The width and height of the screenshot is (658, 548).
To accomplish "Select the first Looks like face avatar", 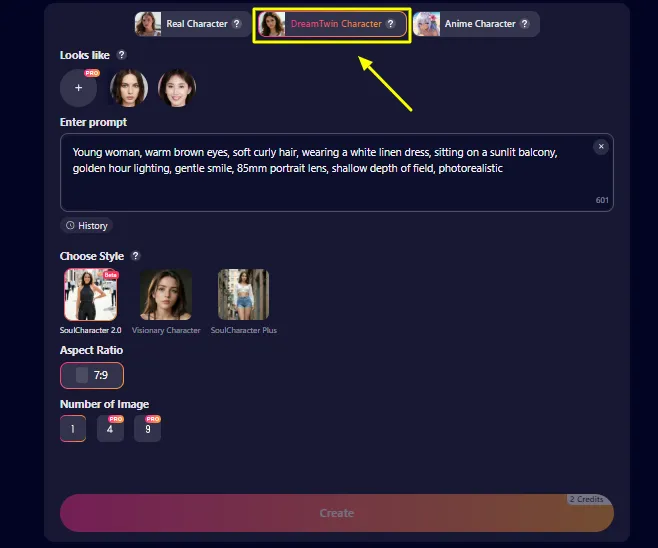I will pos(129,88).
